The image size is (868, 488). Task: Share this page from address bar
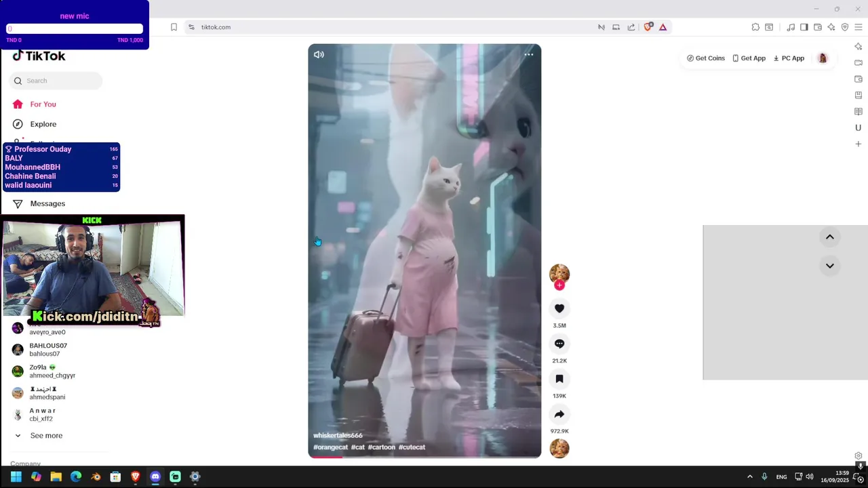631,27
